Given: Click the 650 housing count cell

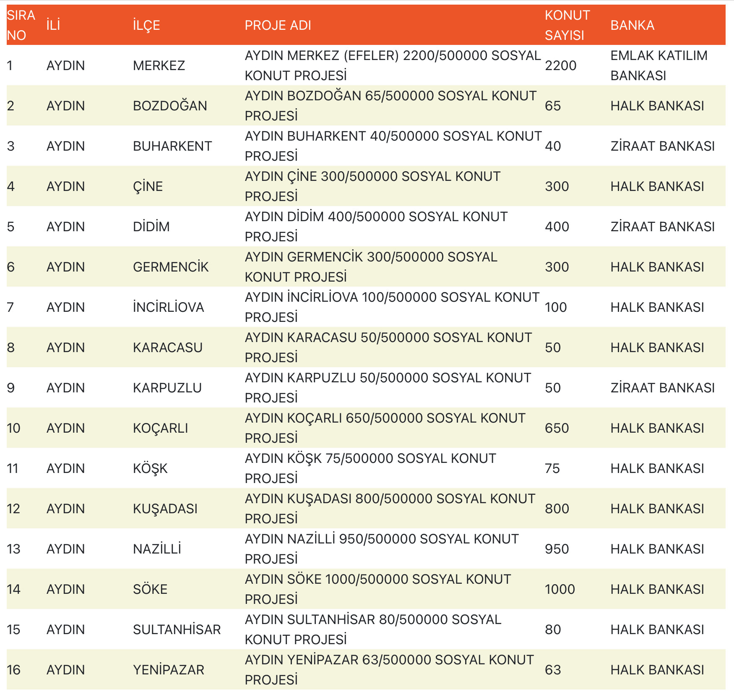Looking at the screenshot, I should 557,428.
